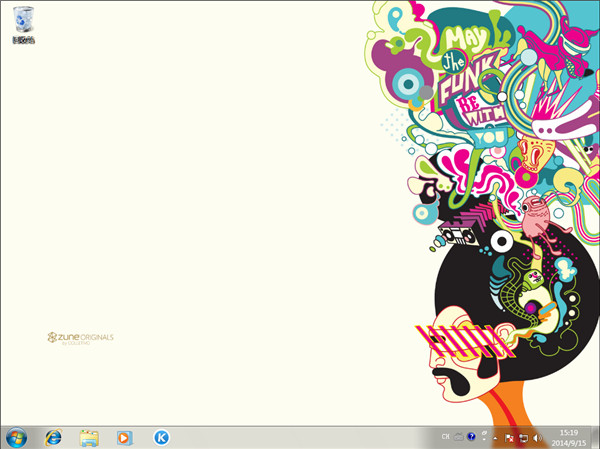Expand the hidden notification icons arrow

click(x=496, y=437)
